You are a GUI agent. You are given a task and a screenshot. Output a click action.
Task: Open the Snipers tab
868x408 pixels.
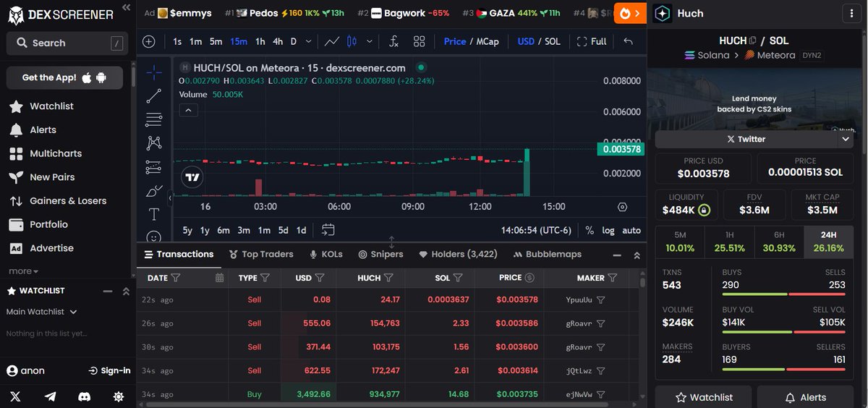click(380, 255)
